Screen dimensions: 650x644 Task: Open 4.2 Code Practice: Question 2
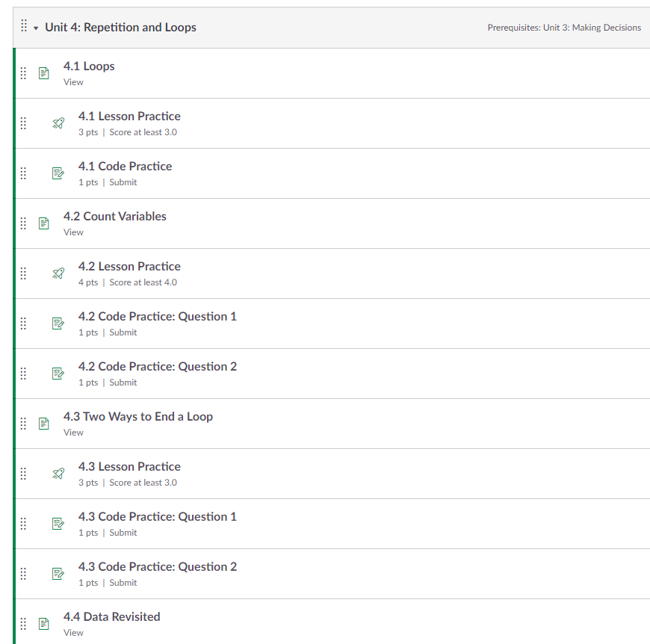coord(157,367)
